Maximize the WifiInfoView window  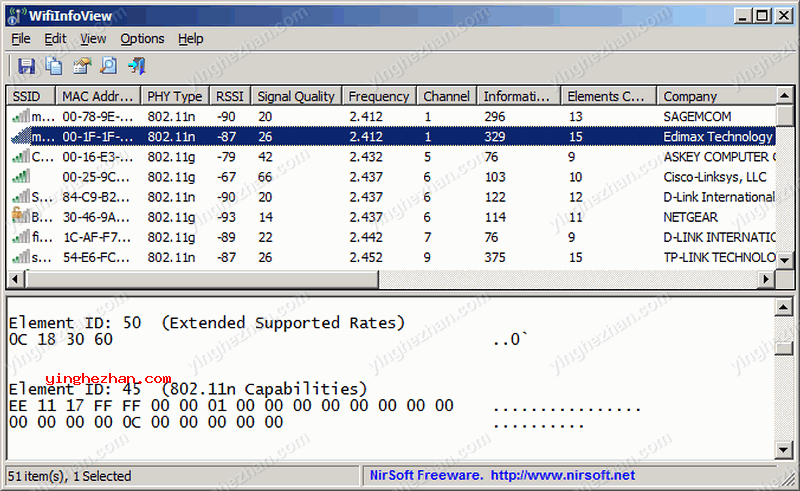pyautogui.click(x=762, y=16)
